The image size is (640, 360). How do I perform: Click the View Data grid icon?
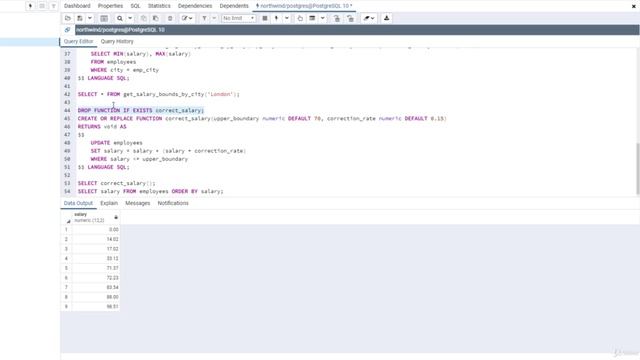tap(42, 6)
